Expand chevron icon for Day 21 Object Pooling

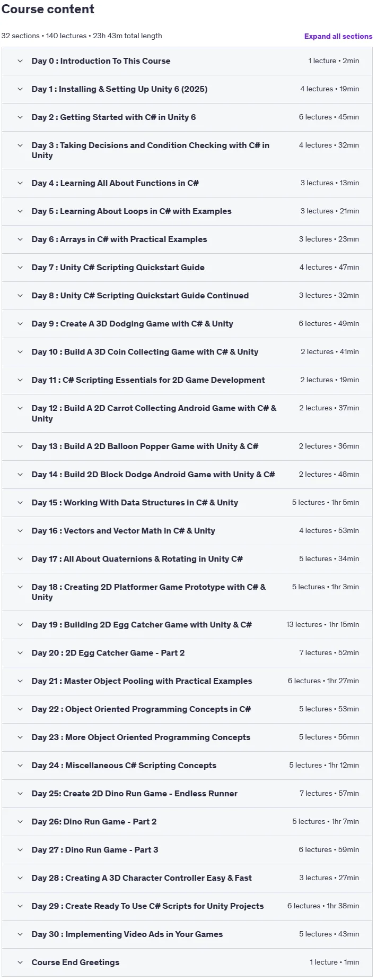(20, 681)
